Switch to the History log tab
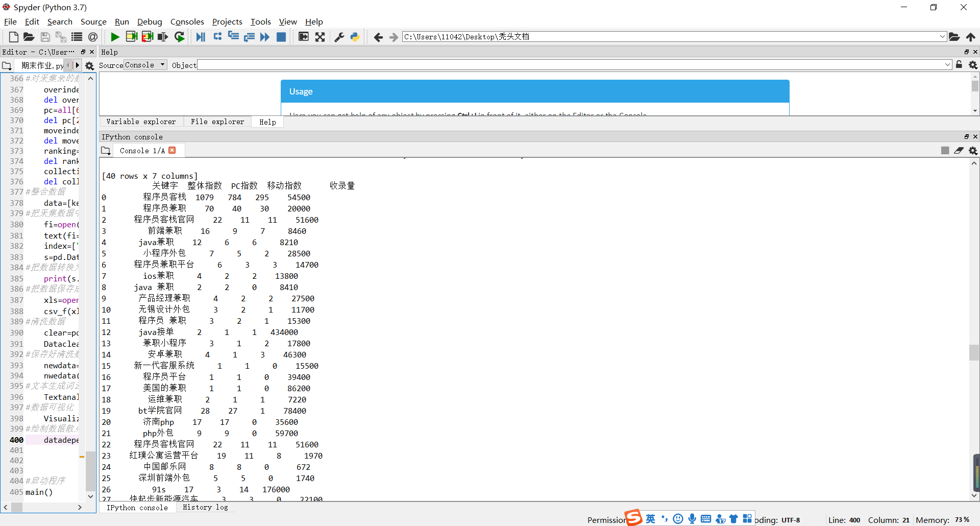 pyautogui.click(x=205, y=507)
